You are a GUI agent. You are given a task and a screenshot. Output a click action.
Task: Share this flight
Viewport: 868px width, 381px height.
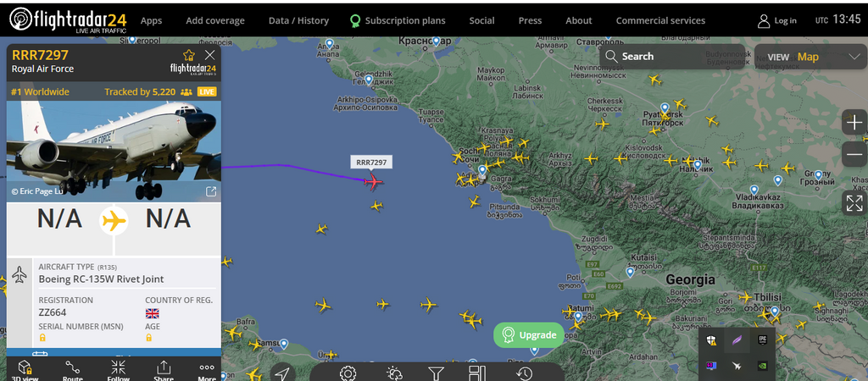(x=164, y=371)
